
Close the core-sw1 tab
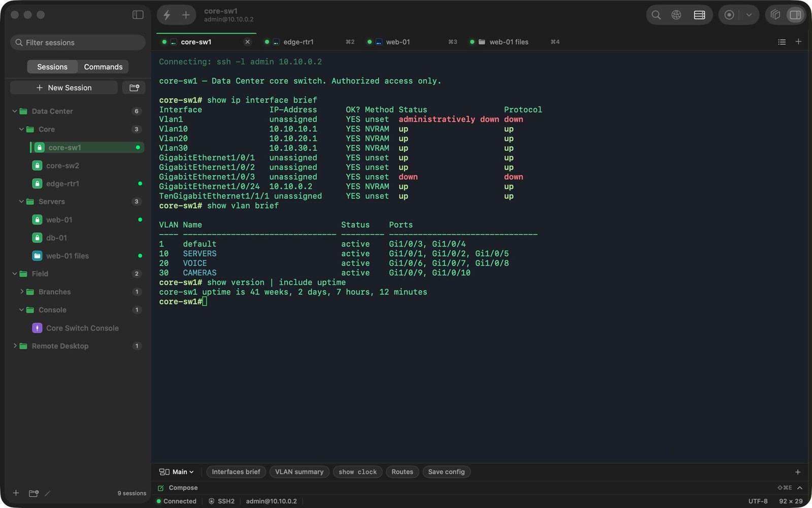248,42
